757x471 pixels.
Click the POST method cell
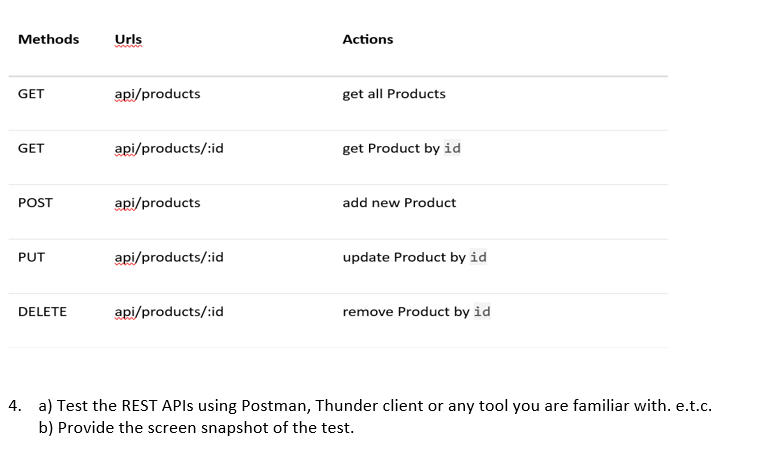pyautogui.click(x=35, y=203)
